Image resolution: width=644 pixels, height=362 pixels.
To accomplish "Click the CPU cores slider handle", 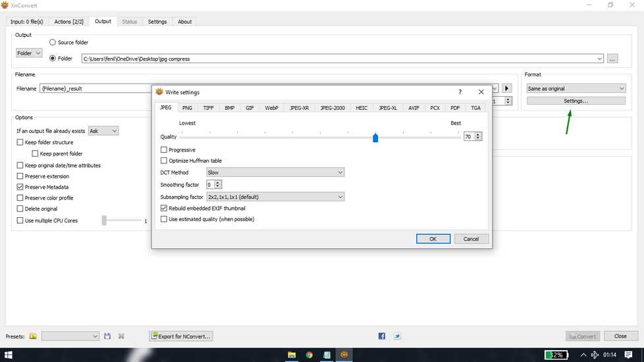I will [x=104, y=220].
